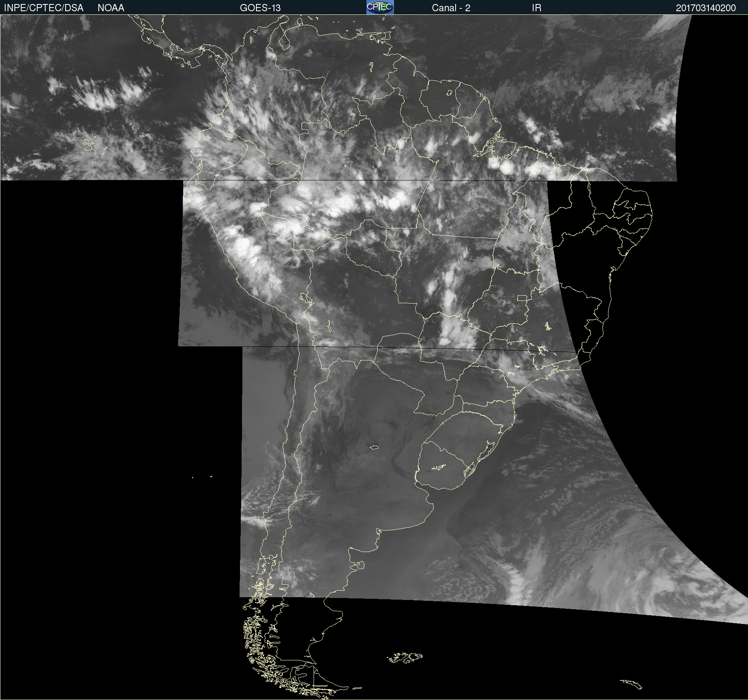Click the INPE/CPTEC/DSA header text
The height and width of the screenshot is (700, 748).
click(x=44, y=8)
